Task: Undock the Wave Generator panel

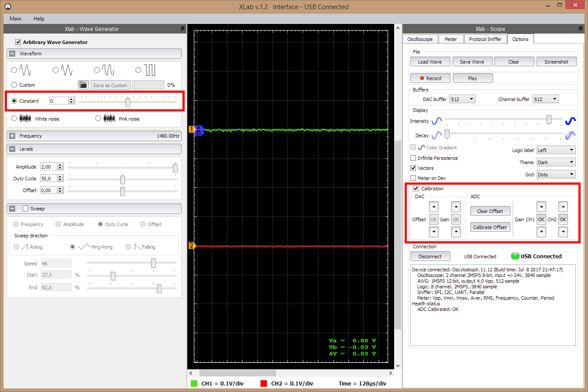Action: coord(182,29)
